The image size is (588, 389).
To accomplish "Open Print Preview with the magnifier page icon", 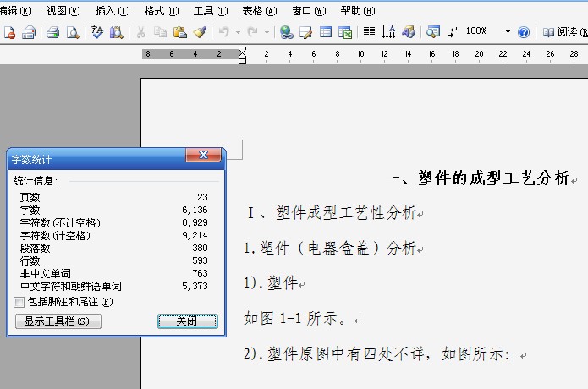I will point(73,33).
